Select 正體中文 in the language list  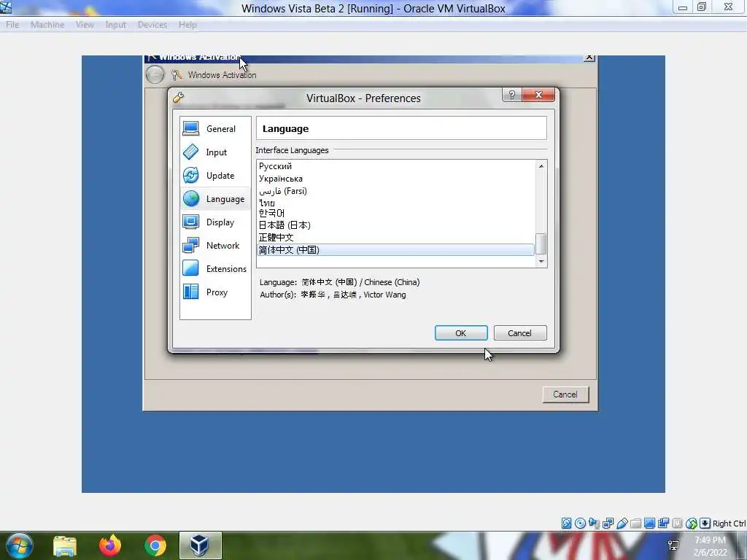click(x=395, y=237)
